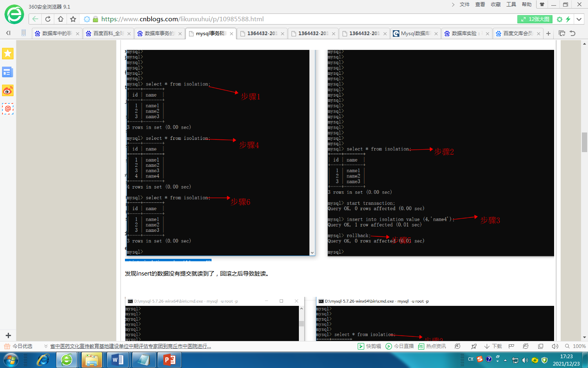Click the taskbar clock showing 17:23
The height and width of the screenshot is (368, 588).
coord(566,360)
